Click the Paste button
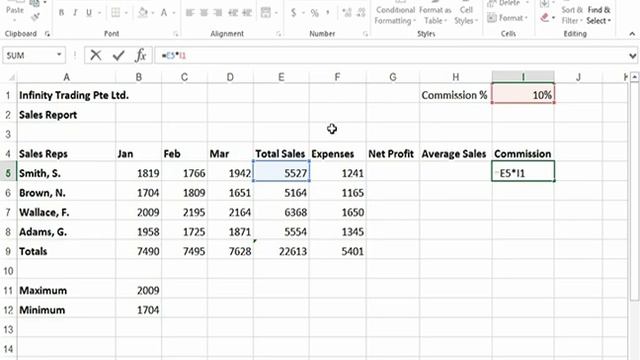This screenshot has width=640, height=360. pos(15,10)
